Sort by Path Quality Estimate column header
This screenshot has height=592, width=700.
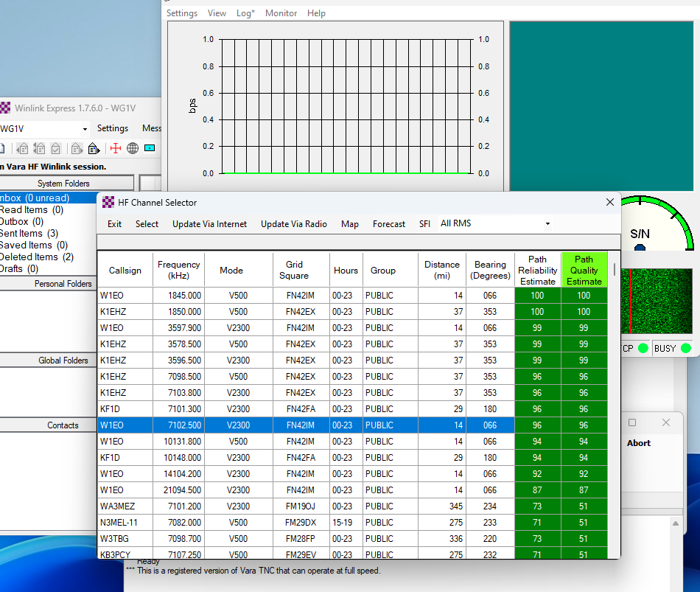pyautogui.click(x=584, y=270)
